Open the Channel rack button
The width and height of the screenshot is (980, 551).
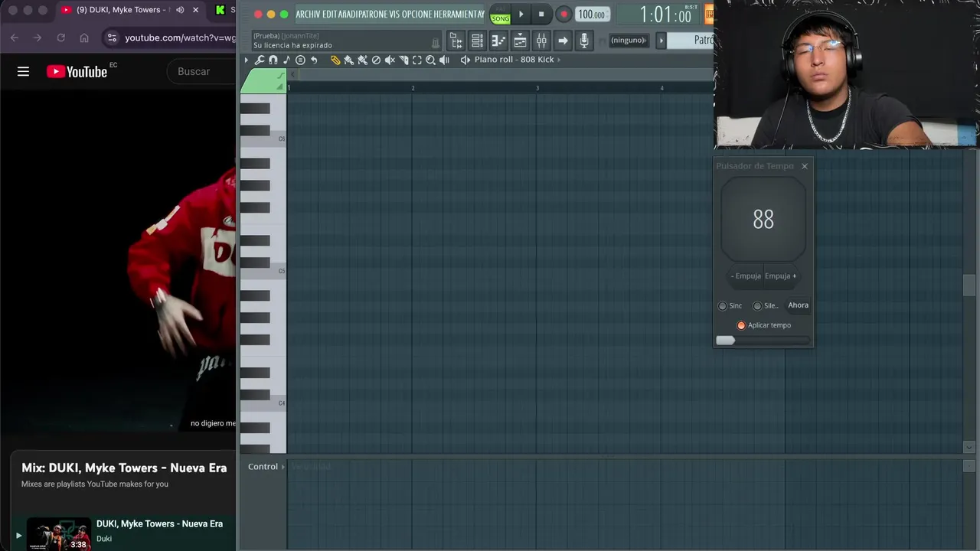pos(477,41)
